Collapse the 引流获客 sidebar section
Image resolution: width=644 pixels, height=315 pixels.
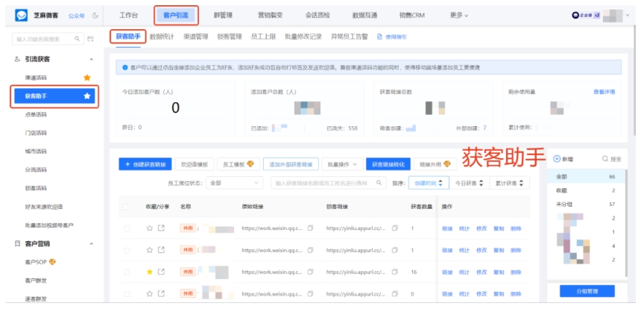[x=91, y=60]
